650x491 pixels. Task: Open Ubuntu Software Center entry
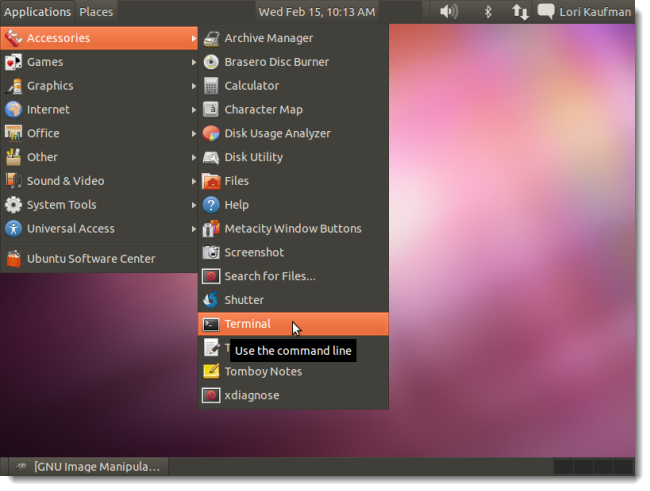tap(99, 259)
